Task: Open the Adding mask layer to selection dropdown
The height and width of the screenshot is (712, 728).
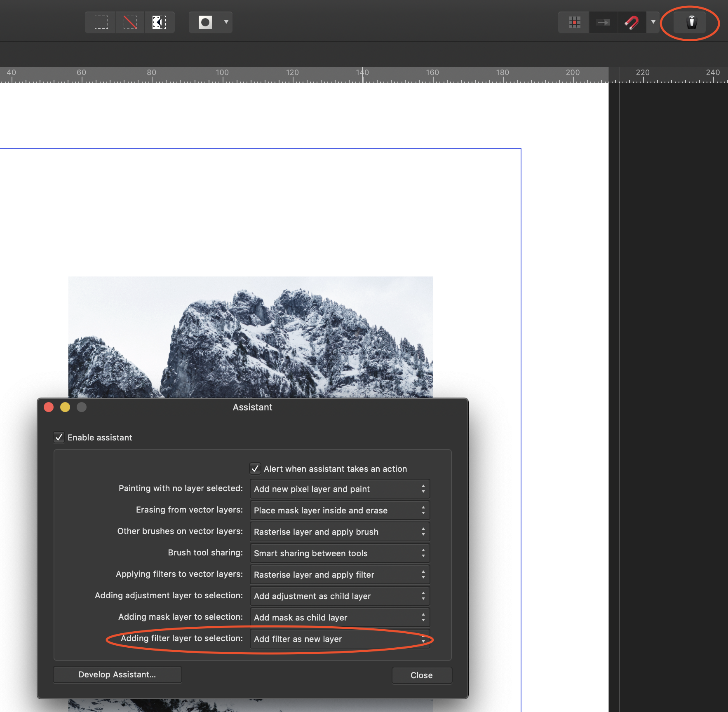Action: [340, 617]
